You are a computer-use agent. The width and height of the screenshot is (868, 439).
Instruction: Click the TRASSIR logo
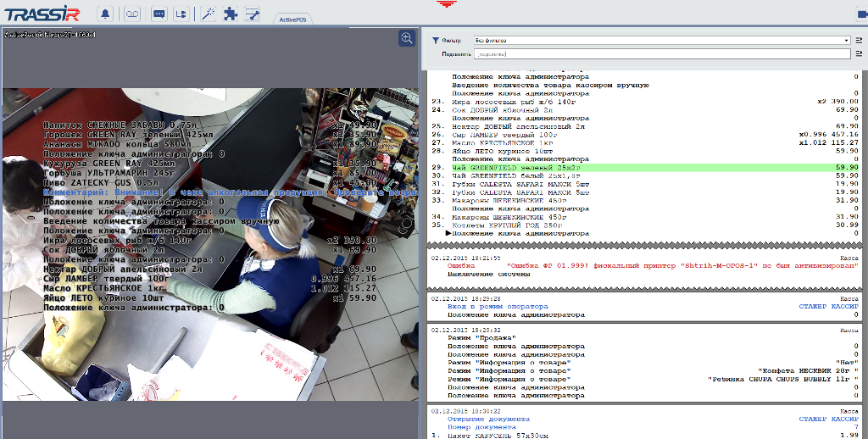point(42,14)
